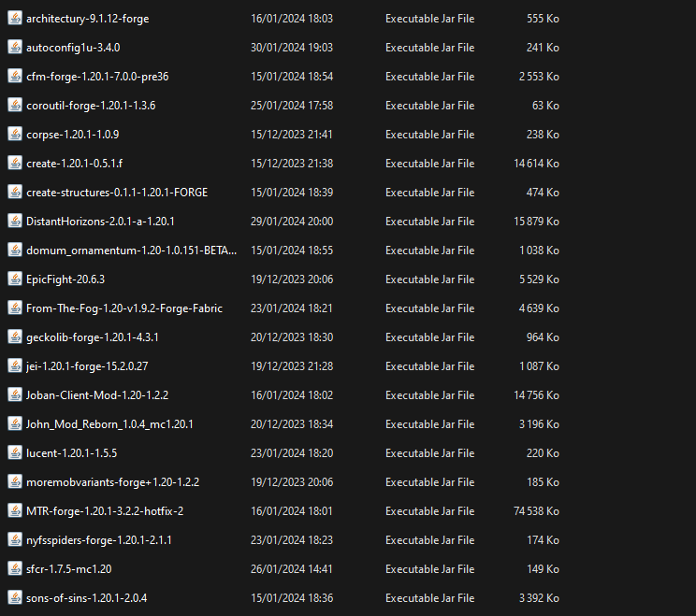Screen dimensions: 696x616
Task: Pick the file name DistantHorizons-2.0.1-a-1.20.1
Action: [100, 222]
